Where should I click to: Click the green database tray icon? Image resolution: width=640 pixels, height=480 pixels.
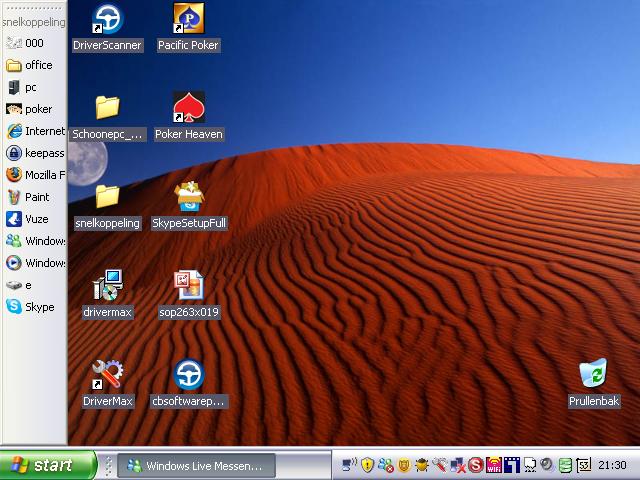pos(565,464)
